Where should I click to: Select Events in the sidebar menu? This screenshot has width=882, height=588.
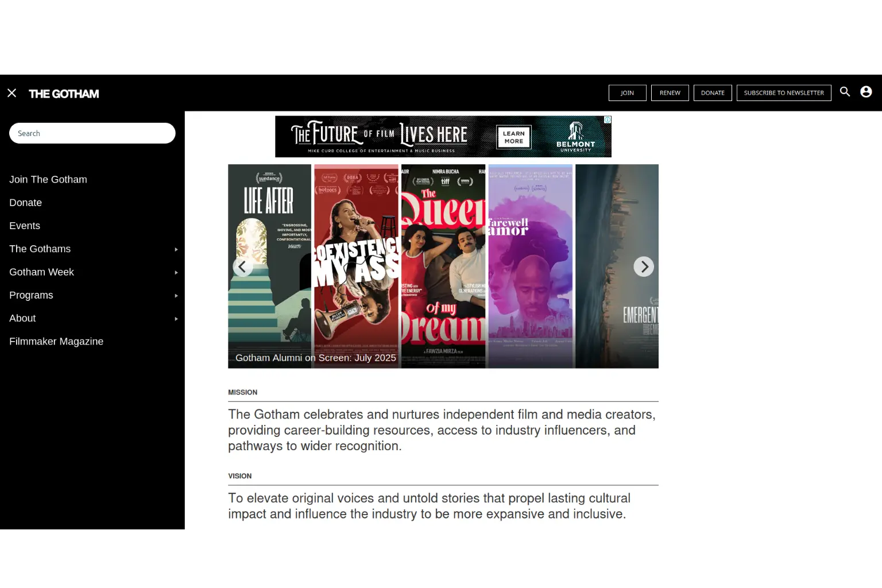point(25,226)
